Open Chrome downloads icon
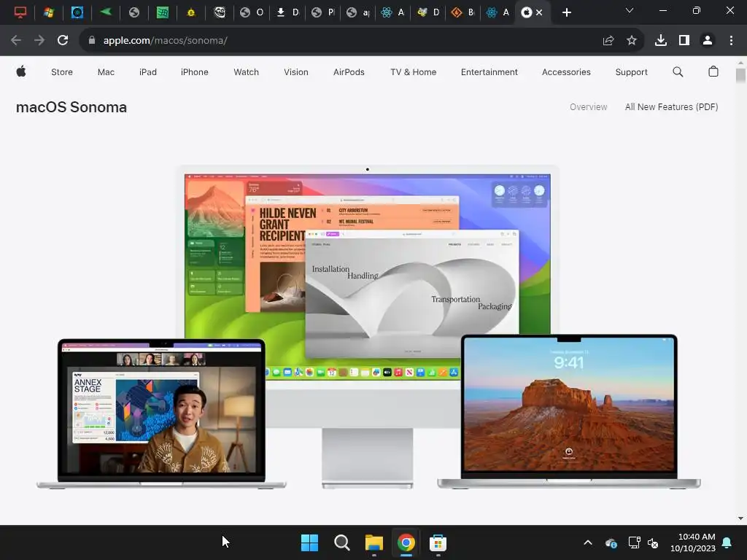 pos(660,41)
